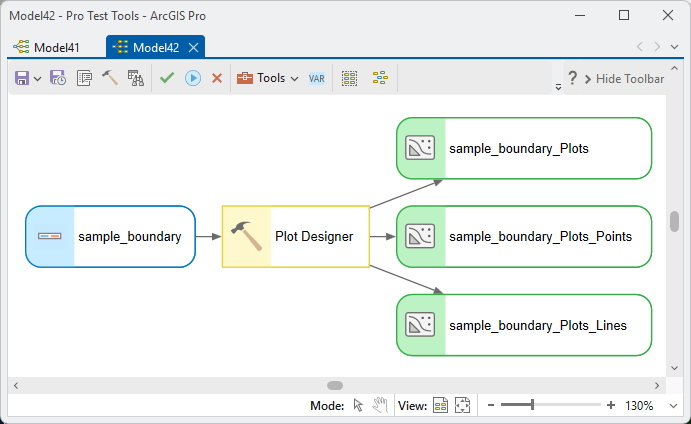The height and width of the screenshot is (424, 691).
Task: Validate the model with the green checkmark
Action: 167,78
